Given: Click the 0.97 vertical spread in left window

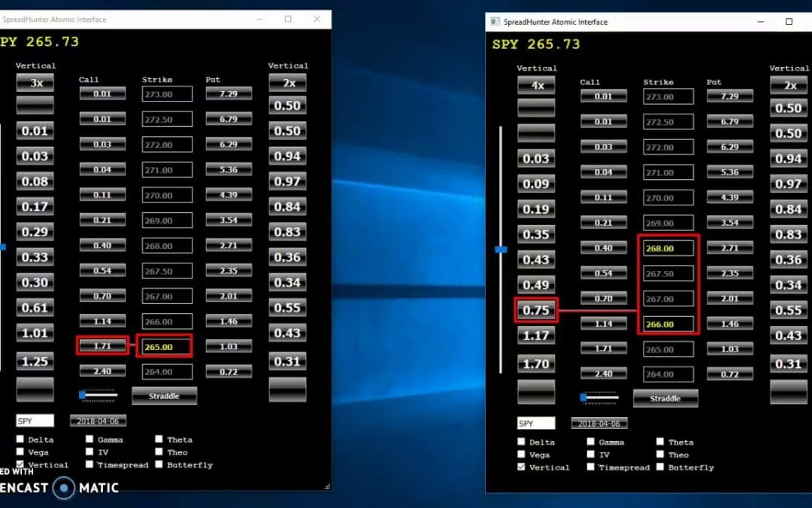Looking at the screenshot, I should pos(287,181).
